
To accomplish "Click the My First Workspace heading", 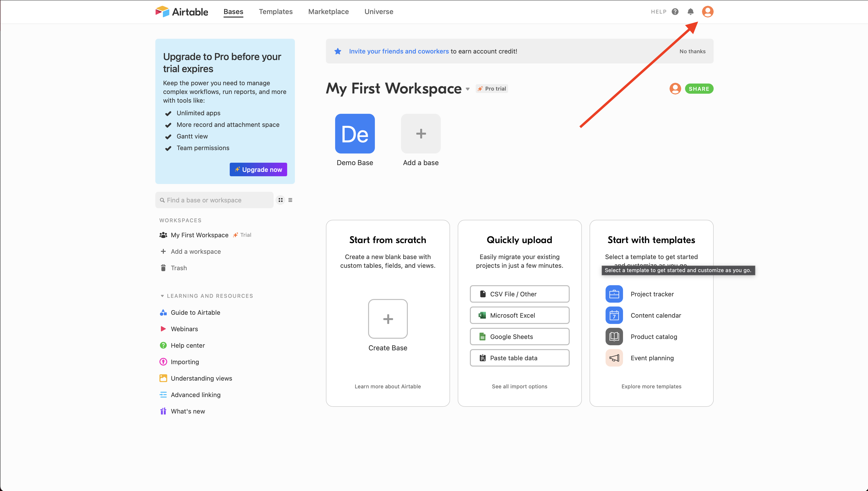I will pos(394,89).
